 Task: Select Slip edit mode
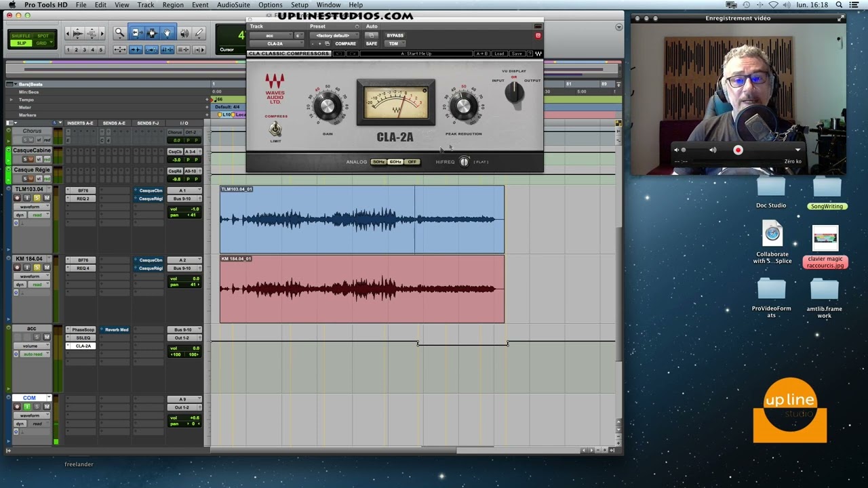tap(21, 43)
